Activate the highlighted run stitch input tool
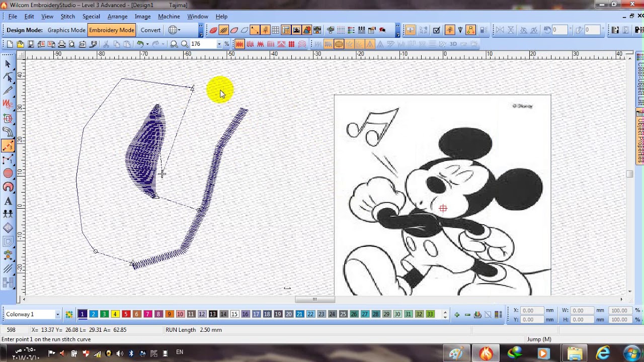 [x=8, y=146]
